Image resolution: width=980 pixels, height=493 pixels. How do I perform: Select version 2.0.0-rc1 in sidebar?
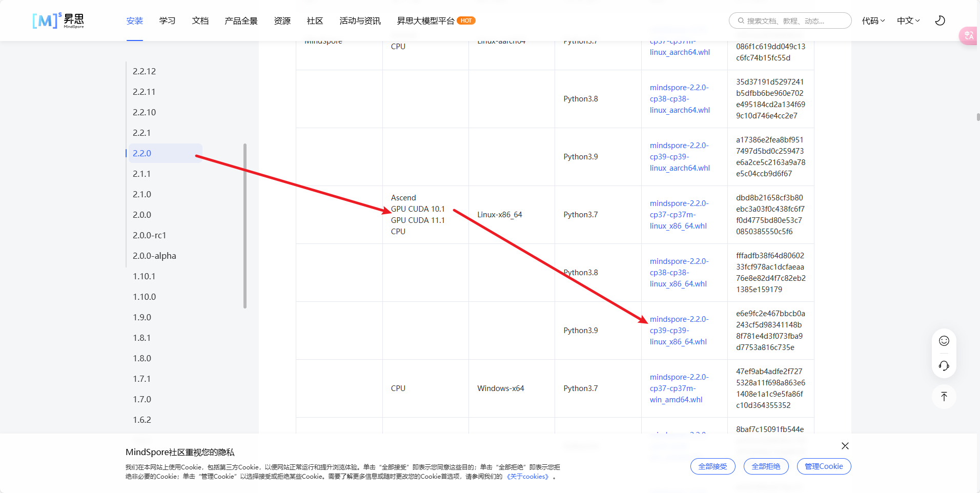[x=150, y=235]
